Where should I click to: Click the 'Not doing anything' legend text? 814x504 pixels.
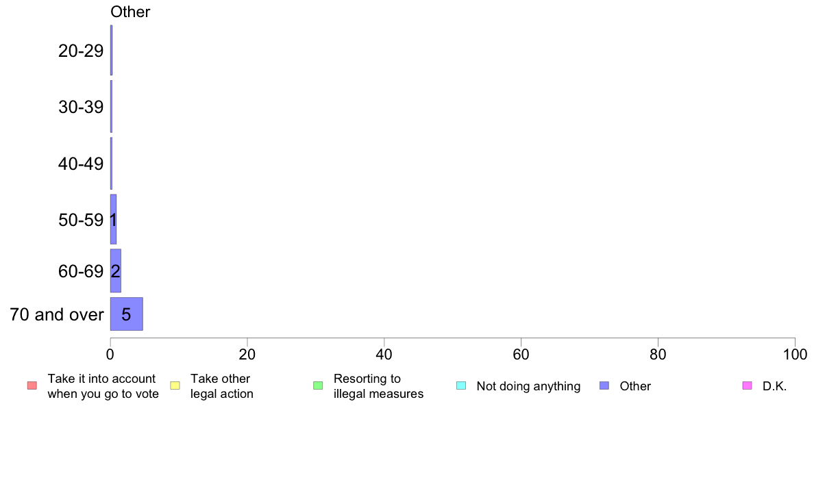click(x=528, y=386)
